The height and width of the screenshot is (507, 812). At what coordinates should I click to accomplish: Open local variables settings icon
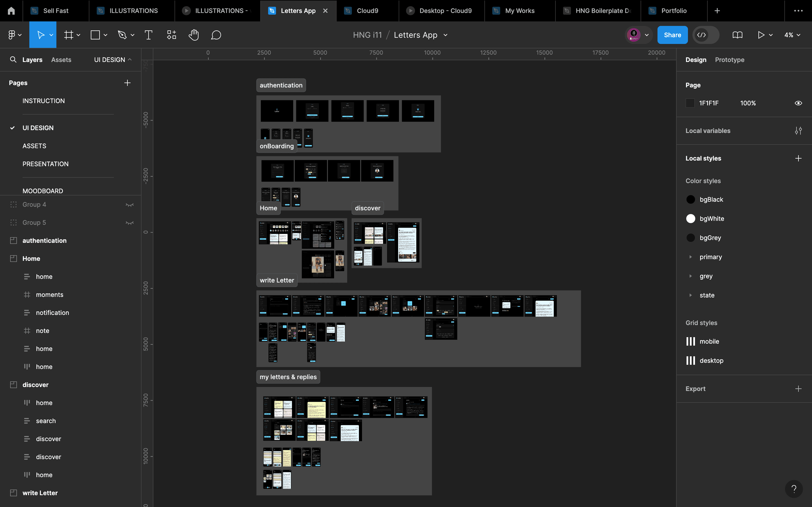798,131
